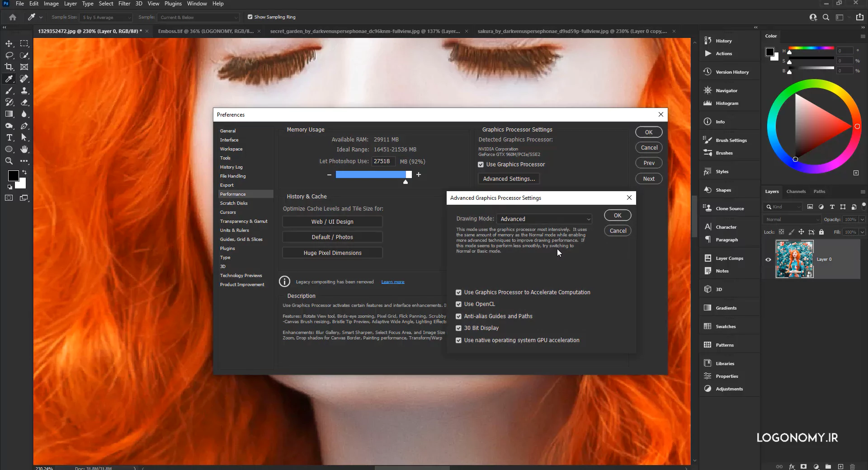The image size is (868, 470).
Task: Switch to the Channels tab
Action: click(x=796, y=192)
